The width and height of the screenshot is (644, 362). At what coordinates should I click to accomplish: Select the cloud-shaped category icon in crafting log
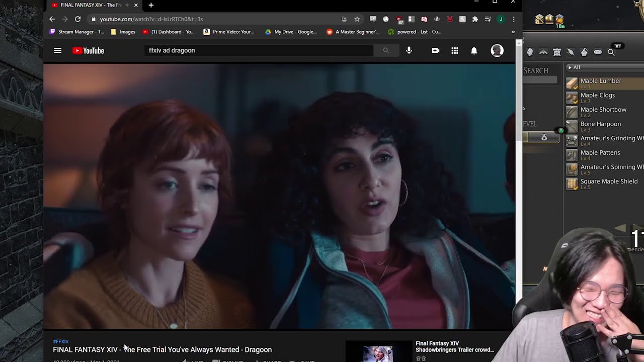[598, 52]
